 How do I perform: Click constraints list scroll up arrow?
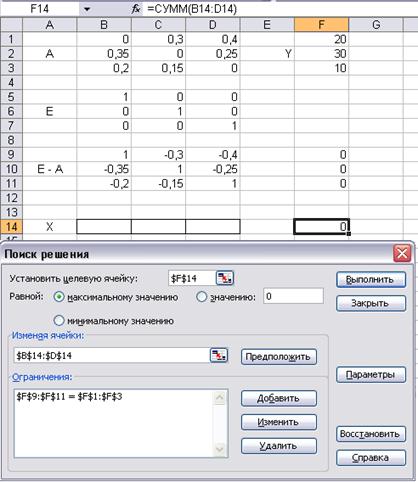pos(220,397)
